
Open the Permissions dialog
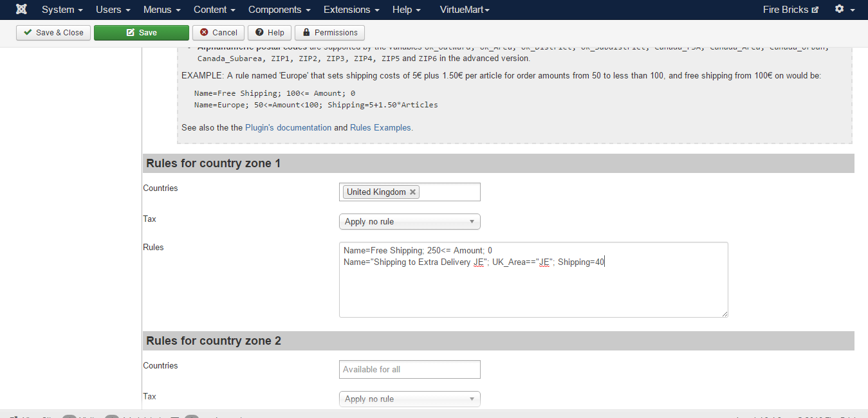[329, 33]
